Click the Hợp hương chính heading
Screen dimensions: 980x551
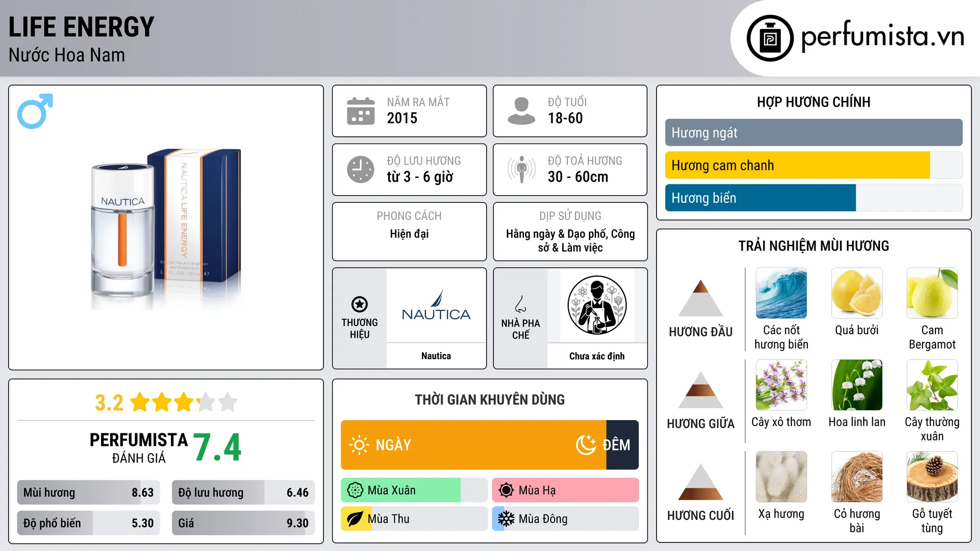pyautogui.click(x=813, y=102)
